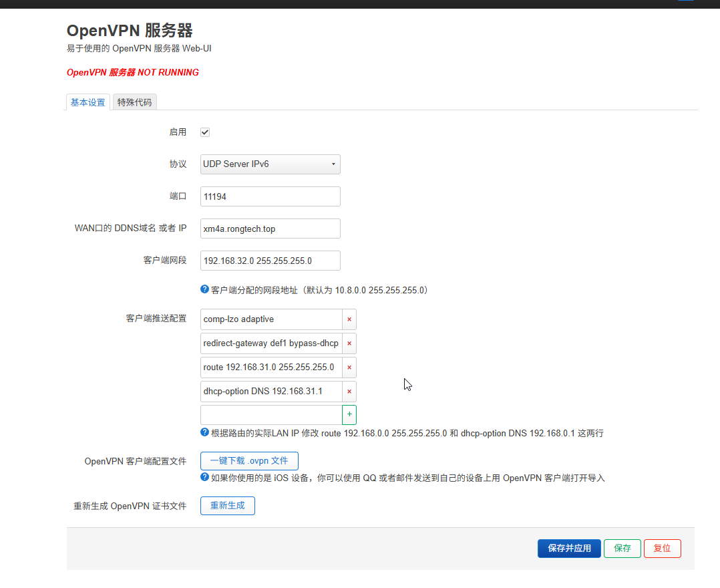720x588 pixels.
Task: Switch to the 基本设置 tab
Action: pos(88,102)
